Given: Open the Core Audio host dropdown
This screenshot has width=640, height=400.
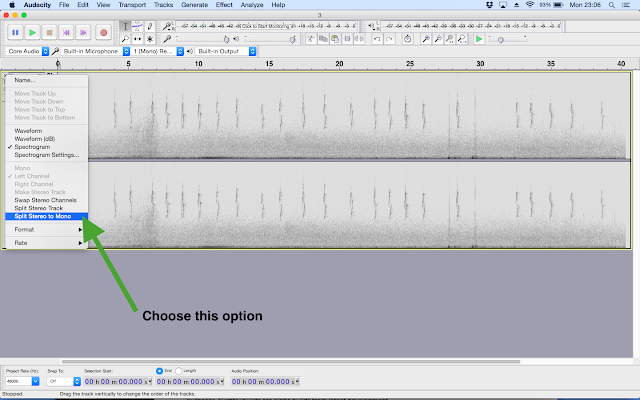Looking at the screenshot, I should pos(27,51).
